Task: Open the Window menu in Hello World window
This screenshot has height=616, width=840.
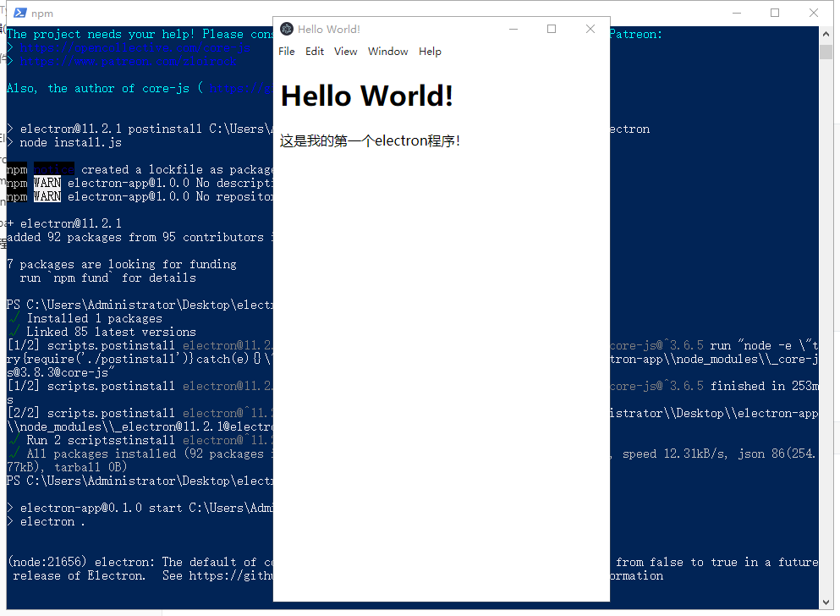Action: pos(388,52)
